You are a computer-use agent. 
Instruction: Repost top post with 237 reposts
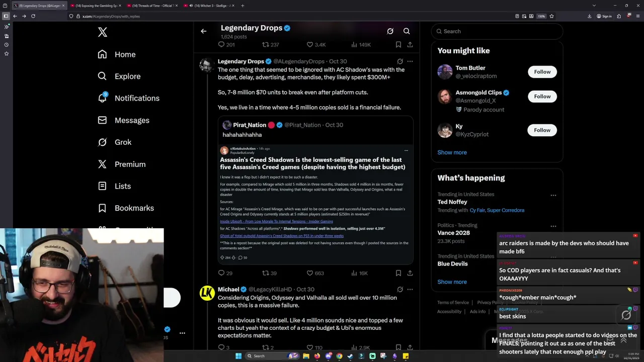pos(270,45)
